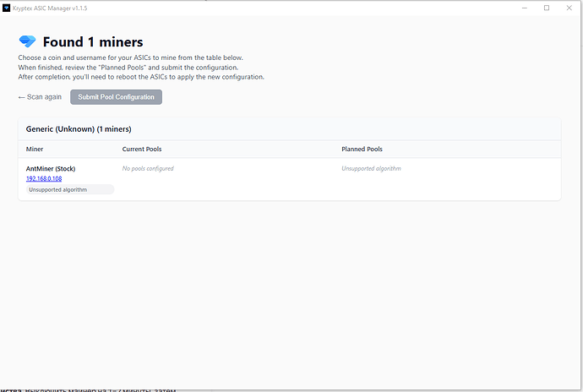Click the blue diamond icon beside the heading

tap(28, 41)
